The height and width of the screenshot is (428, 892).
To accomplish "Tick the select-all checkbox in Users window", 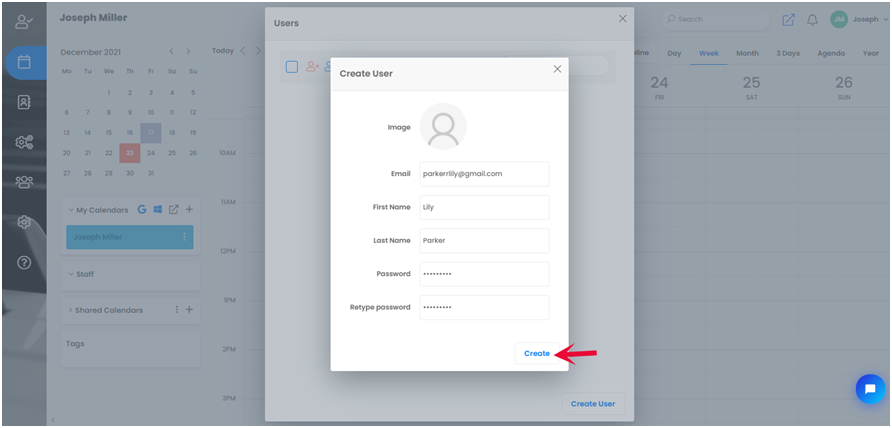I will 292,67.
